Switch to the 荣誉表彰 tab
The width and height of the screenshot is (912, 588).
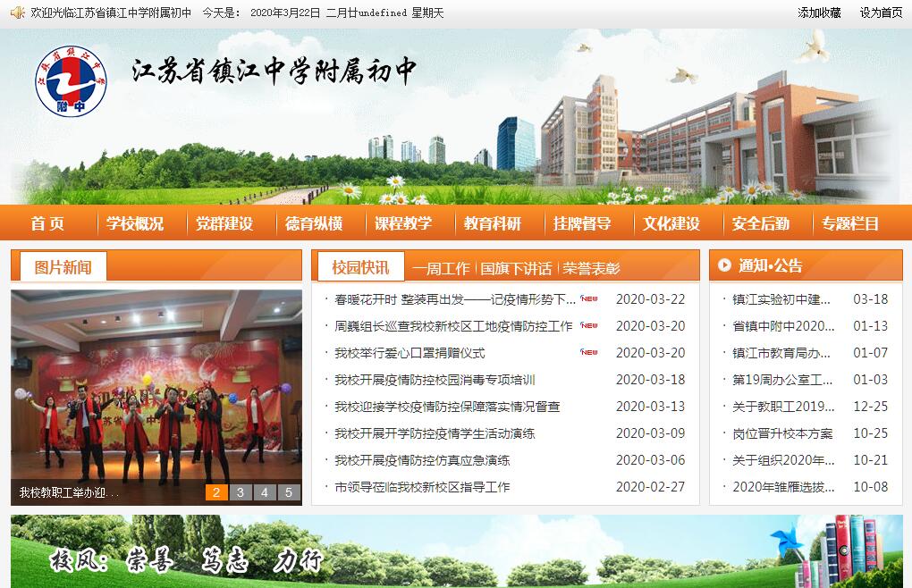[x=591, y=268]
